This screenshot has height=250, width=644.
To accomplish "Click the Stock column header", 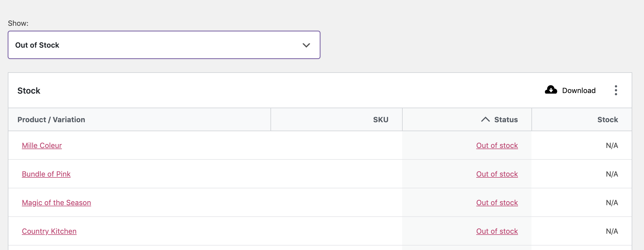I will (x=607, y=119).
